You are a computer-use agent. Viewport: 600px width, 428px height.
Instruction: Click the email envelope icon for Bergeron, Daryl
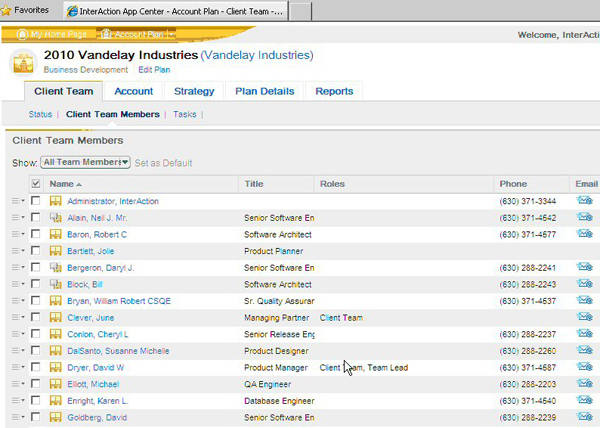tap(585, 267)
